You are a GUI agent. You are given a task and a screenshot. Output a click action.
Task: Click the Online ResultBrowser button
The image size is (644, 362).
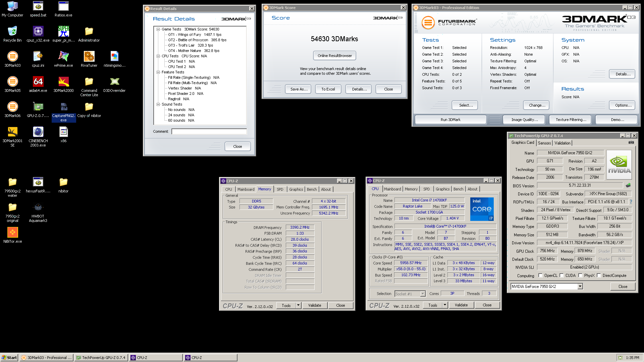tap(335, 56)
